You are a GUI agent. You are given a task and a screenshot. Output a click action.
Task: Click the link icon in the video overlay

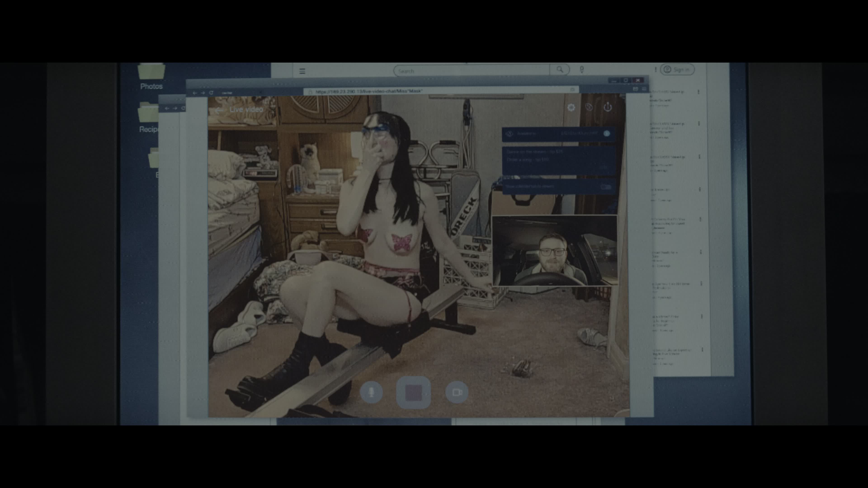click(x=589, y=108)
